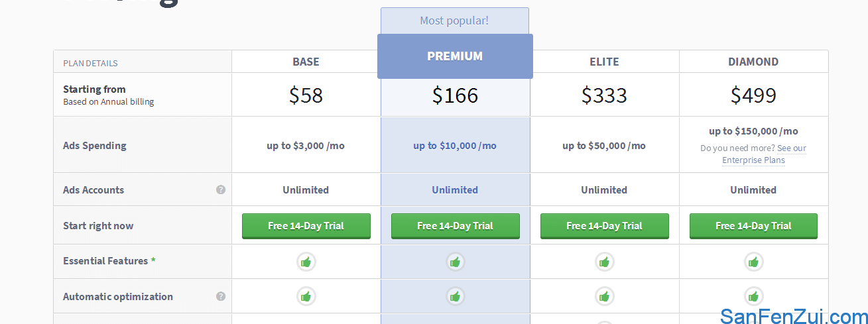Click the Essential Features thumbs-up under DIAMOND
Viewport: 868px width, 324px height.
coord(753,262)
